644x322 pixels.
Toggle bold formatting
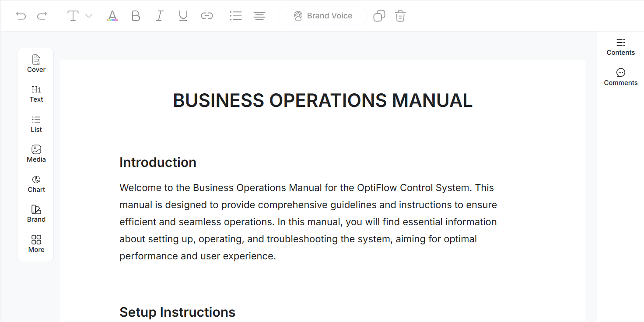click(136, 15)
